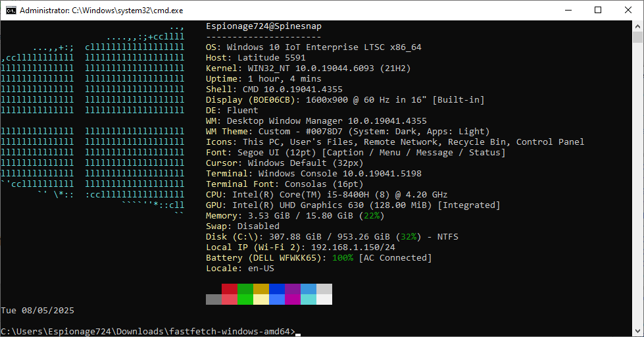The image size is (644, 337).
Task: Click the '[AC Connected]' battery status text
Action: tap(395, 258)
